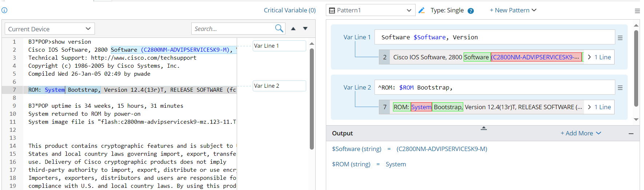The height and width of the screenshot is (190, 644).
Task: Jump to next search result arrow
Action: (305, 28)
